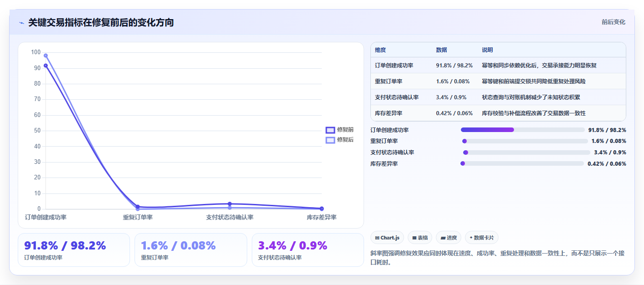644x285 pixels.
Task: Click y-axis tick label 20
Action: coord(37,178)
